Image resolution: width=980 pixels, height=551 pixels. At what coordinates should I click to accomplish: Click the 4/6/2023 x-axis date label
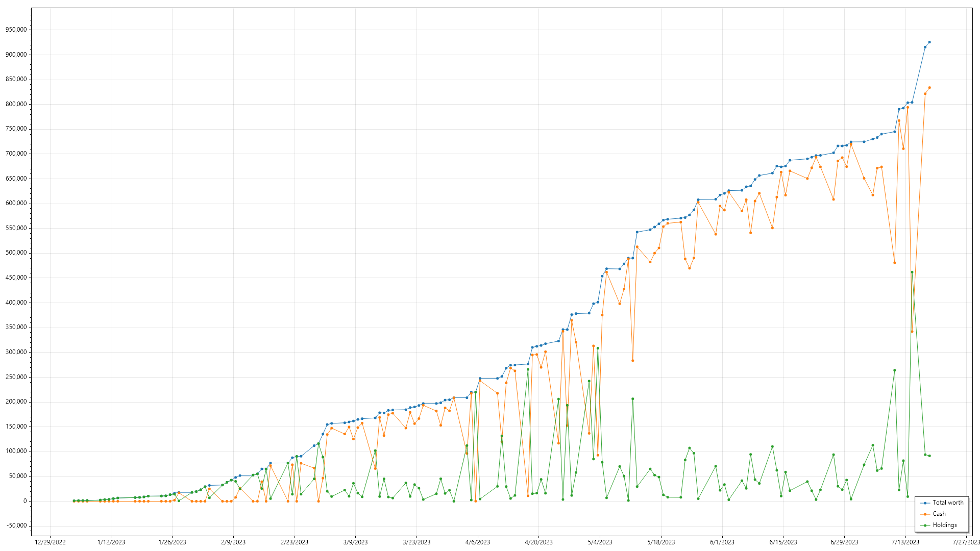(x=477, y=542)
